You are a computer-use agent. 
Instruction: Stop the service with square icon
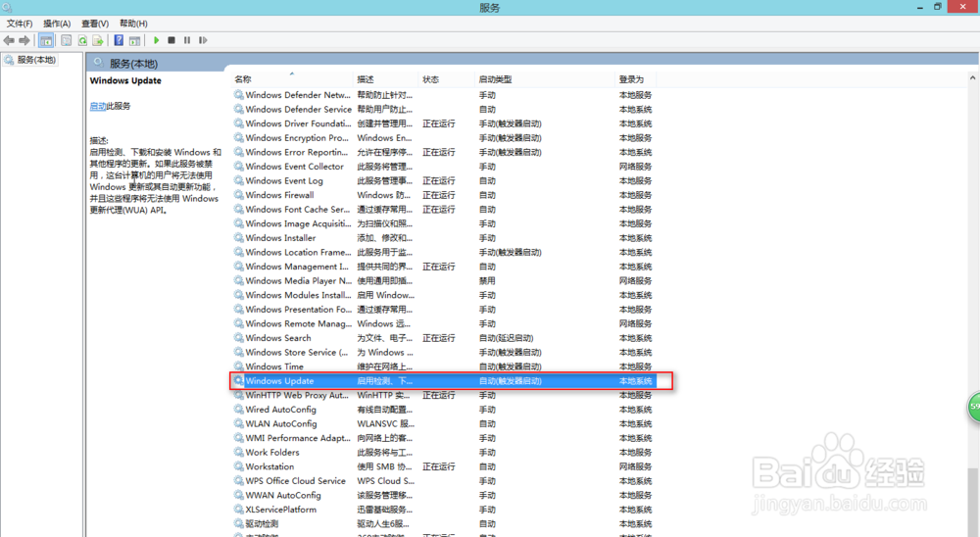tap(171, 40)
